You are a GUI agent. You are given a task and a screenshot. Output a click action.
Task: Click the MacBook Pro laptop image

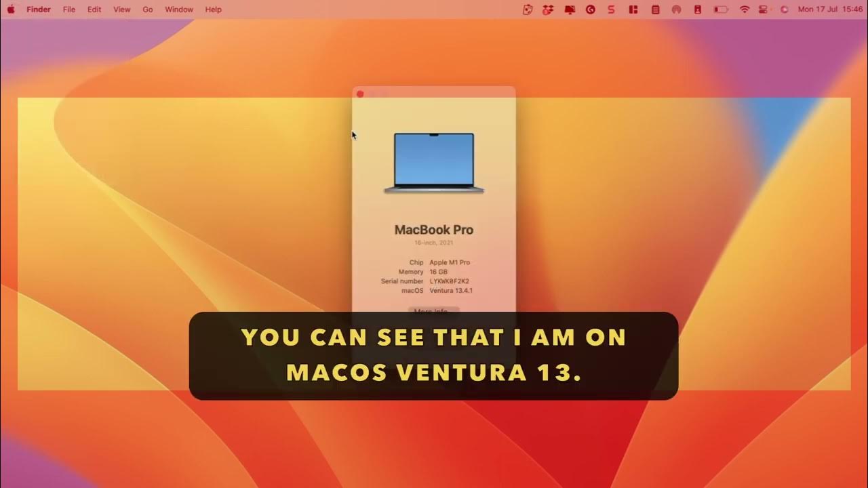pos(434,163)
